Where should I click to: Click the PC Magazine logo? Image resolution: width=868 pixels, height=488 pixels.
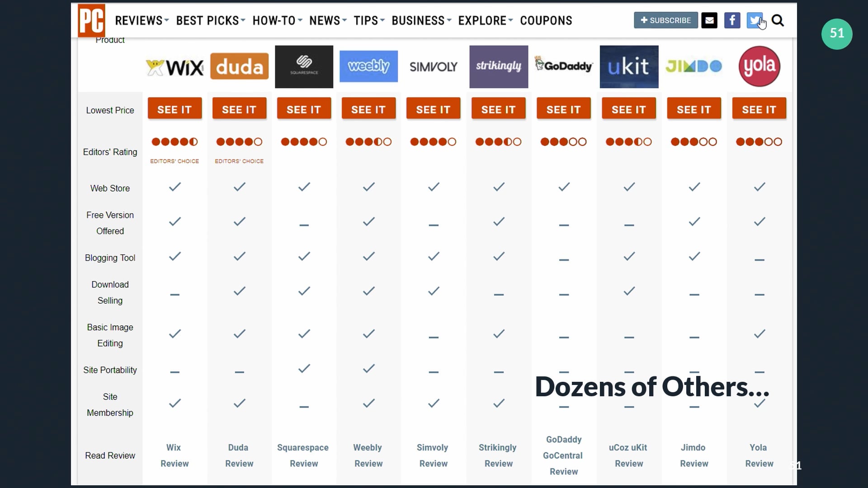(x=91, y=20)
